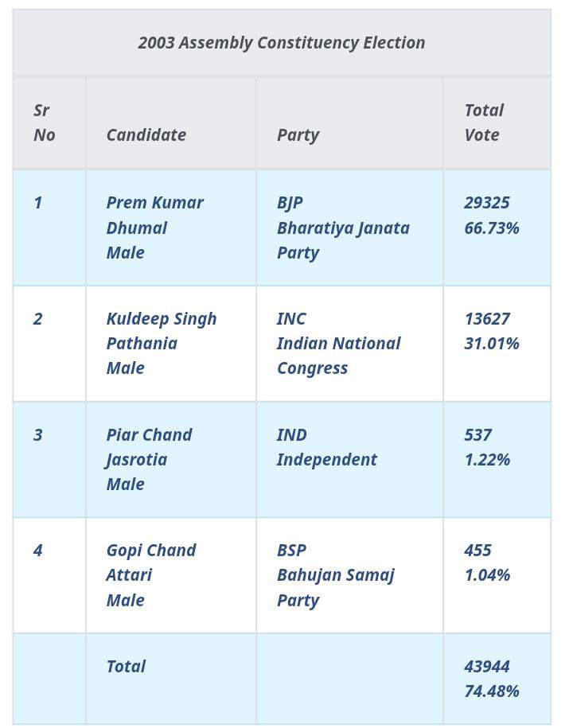Select the Bharatiya Janata Party cell
The width and height of the screenshot is (569, 728).
click(343, 228)
